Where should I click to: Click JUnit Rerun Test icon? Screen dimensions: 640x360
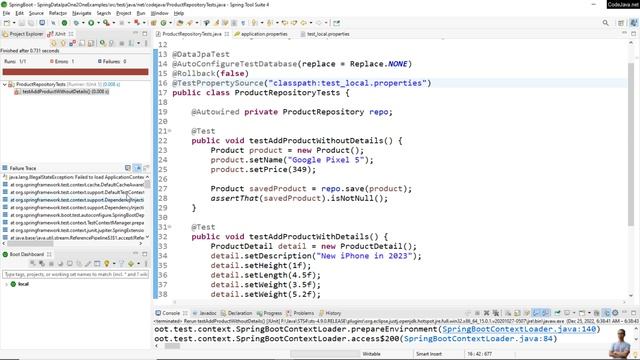(102, 43)
